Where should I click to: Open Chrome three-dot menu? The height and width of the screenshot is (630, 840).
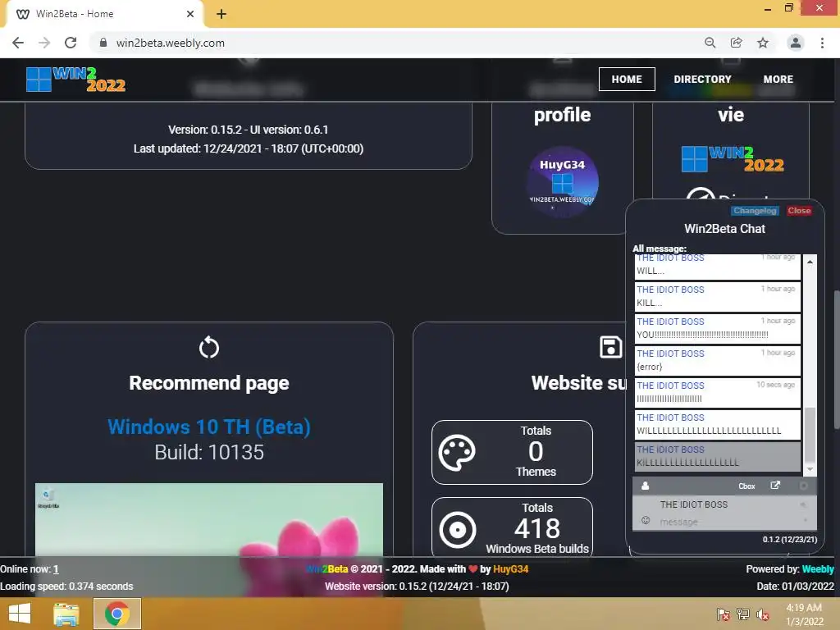point(822,43)
